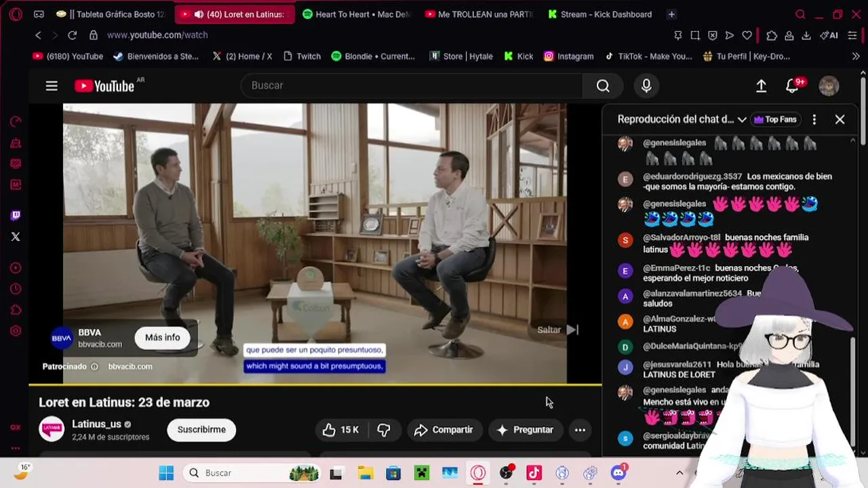Dislike the video with thumbs-down
The width and height of the screenshot is (868, 488).
384,430
